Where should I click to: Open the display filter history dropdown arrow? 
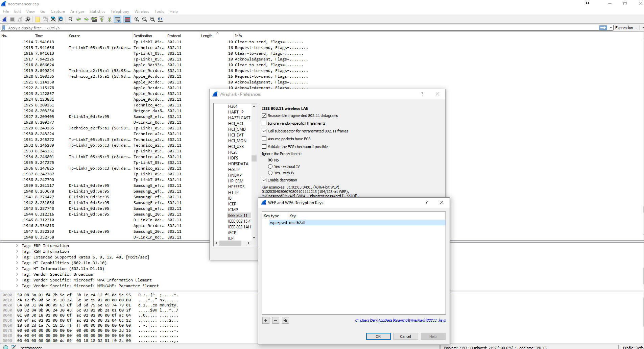tap(611, 28)
